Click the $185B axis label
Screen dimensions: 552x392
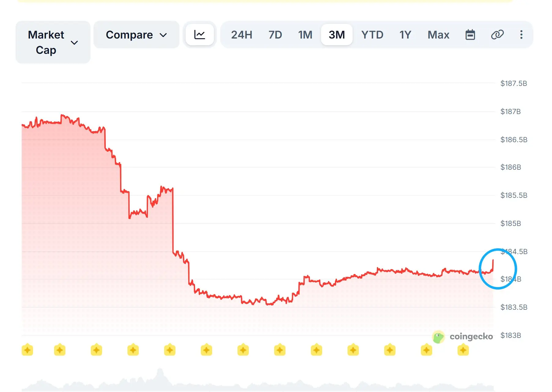(x=511, y=224)
